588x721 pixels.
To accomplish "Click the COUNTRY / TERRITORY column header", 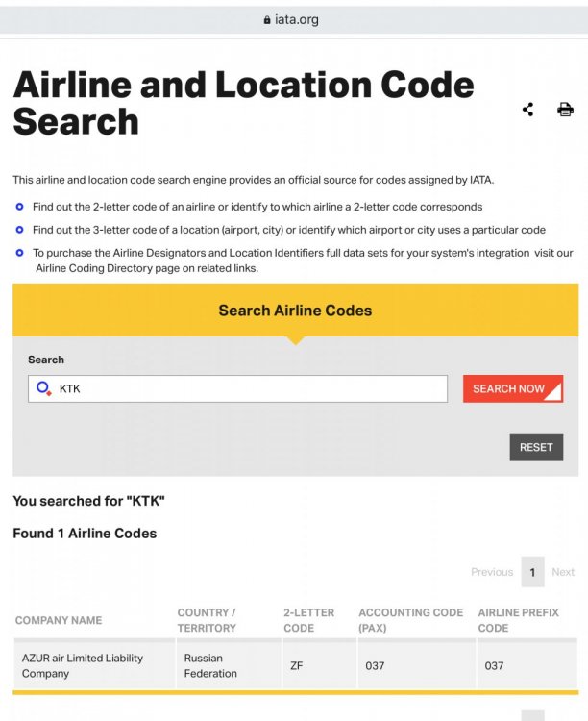I will point(207,620).
